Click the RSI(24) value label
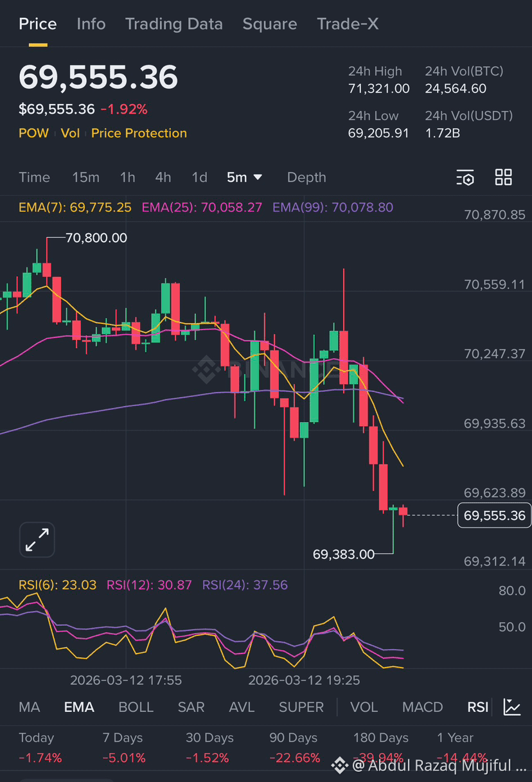The height and width of the screenshot is (782, 532). click(245, 585)
